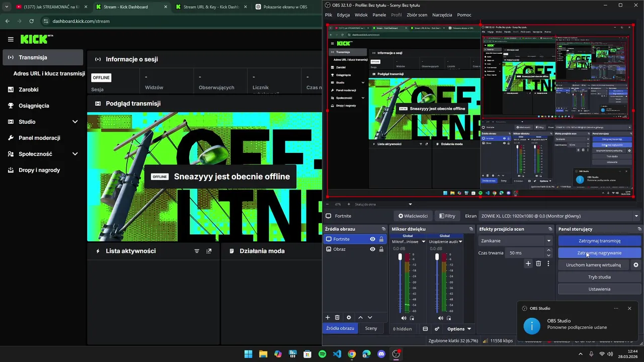Screen dimensions: 644x362
Task: Toggle lock on Fortnite source
Action: click(381, 239)
